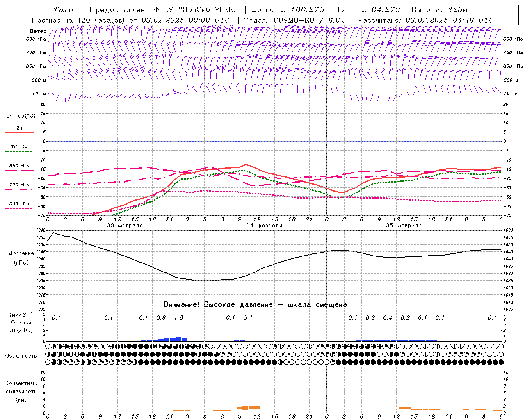Click the "1.6" precipitation total value
The height and width of the screenshot is (420, 525).
pos(179,318)
